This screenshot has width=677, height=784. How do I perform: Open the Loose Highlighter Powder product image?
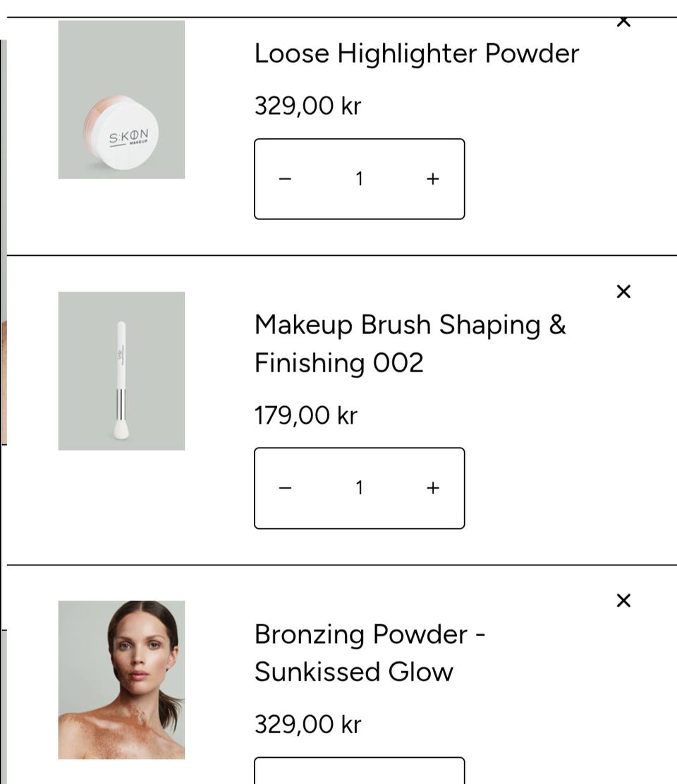121,99
